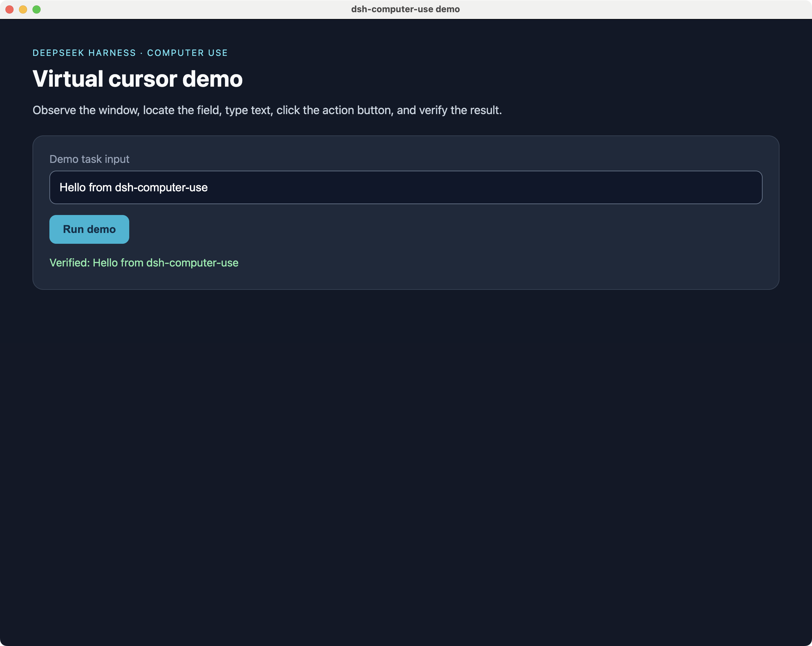Image resolution: width=812 pixels, height=646 pixels.
Task: Select the 'Verified: Hello from dsh-computer-use' status text
Action: pos(144,263)
